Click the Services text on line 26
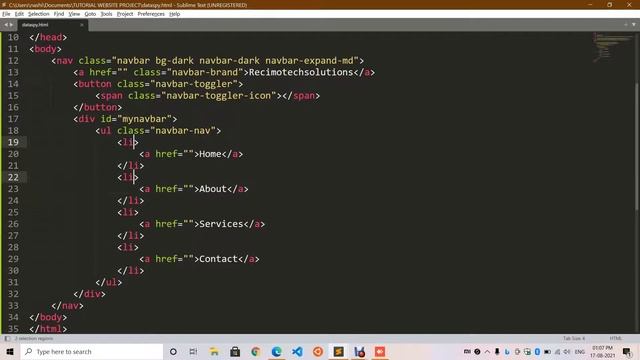 pyautogui.click(x=221, y=224)
